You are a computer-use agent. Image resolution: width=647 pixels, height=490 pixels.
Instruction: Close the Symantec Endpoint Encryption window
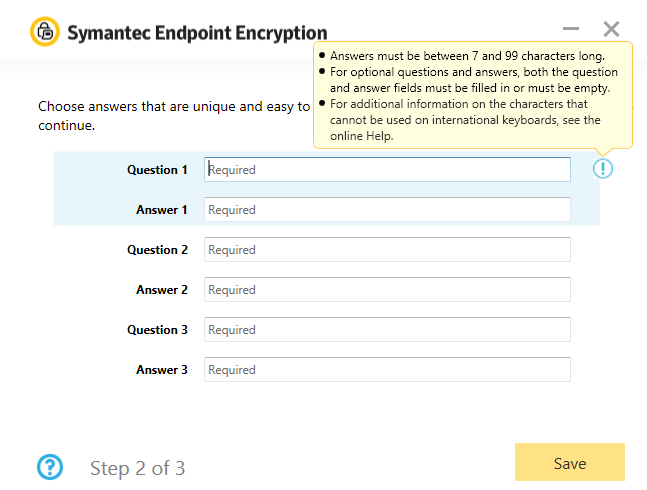pyautogui.click(x=611, y=30)
